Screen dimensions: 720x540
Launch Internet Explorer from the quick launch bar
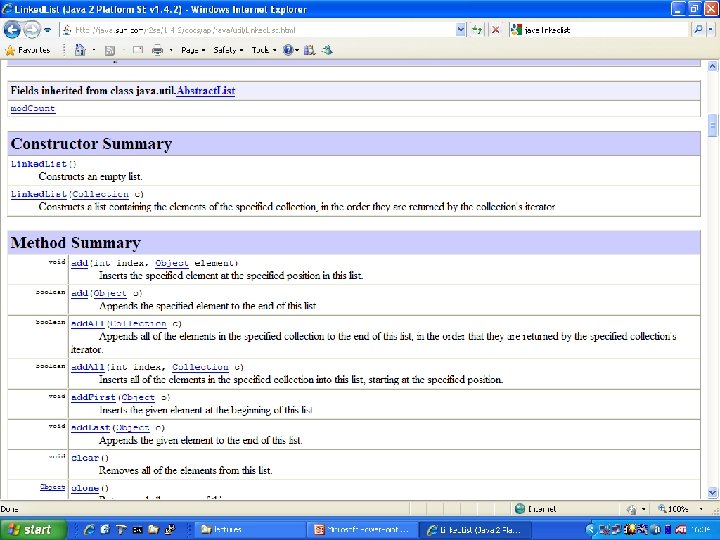[89, 530]
